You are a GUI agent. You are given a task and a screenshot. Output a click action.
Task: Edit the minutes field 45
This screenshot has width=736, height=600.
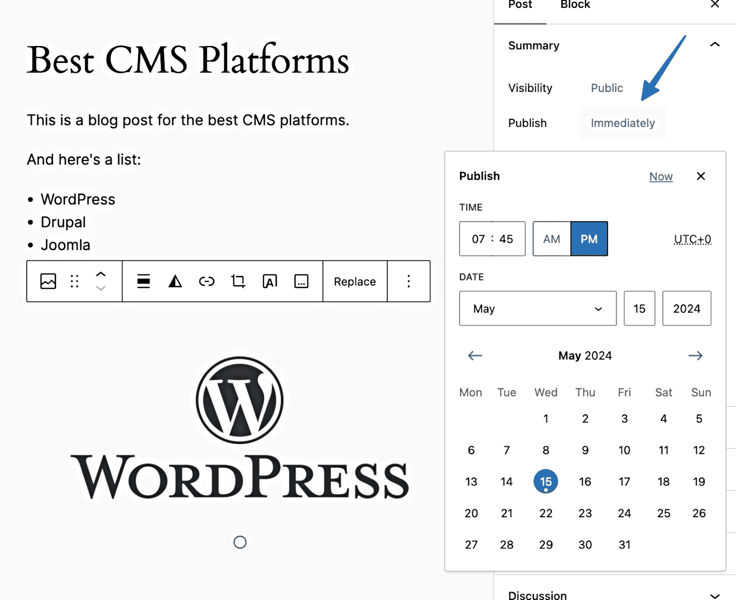point(506,239)
